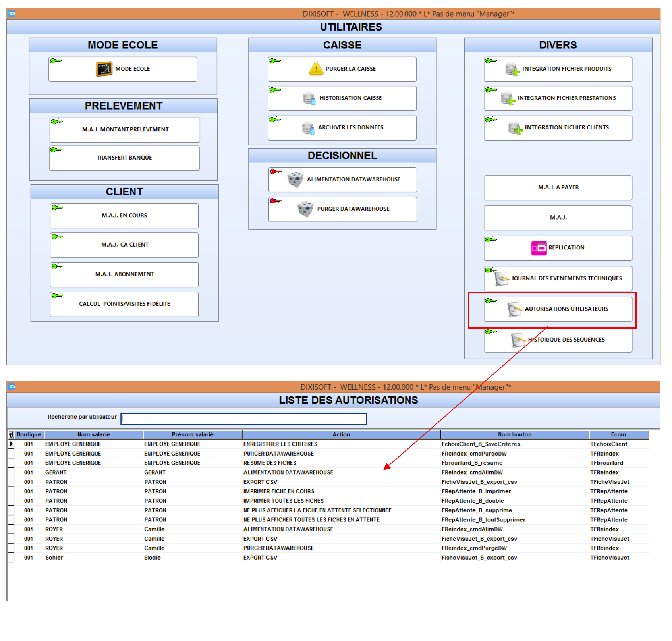This screenshot has height=641, width=672.
Task: Click the database icon on Historisation caisse
Action: point(309,98)
